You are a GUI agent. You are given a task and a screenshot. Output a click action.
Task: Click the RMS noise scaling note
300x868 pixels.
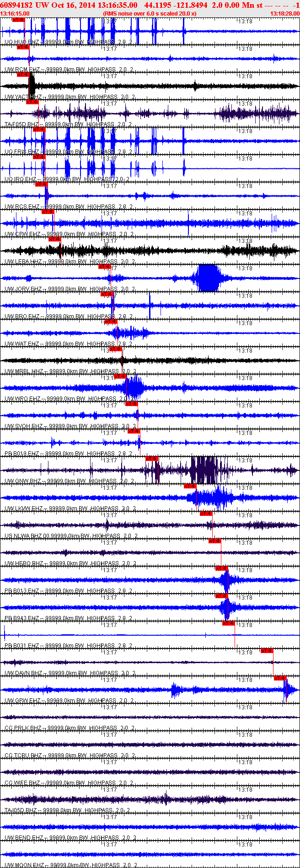150,14
